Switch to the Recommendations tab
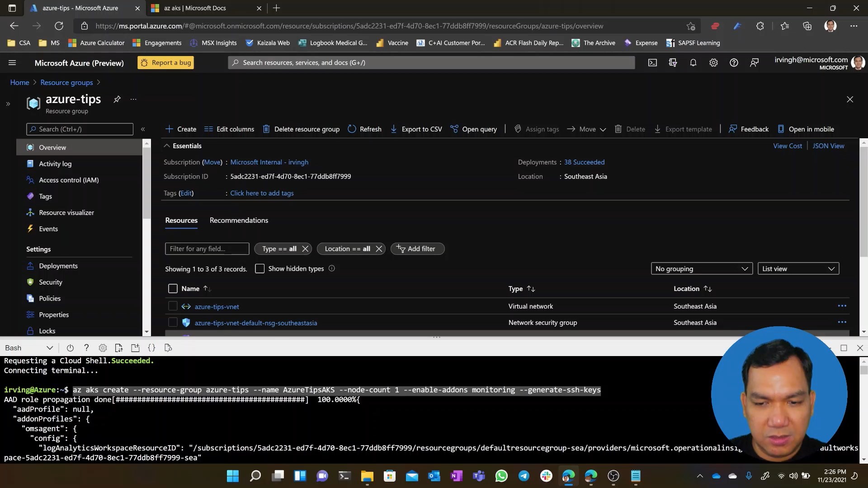868x488 pixels. (x=239, y=220)
